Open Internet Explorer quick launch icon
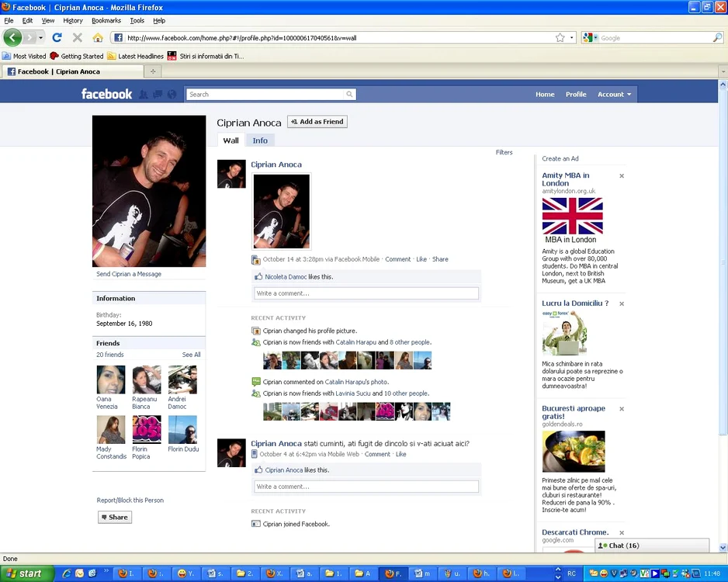Viewport: 728px width, 582px height. 67,573
